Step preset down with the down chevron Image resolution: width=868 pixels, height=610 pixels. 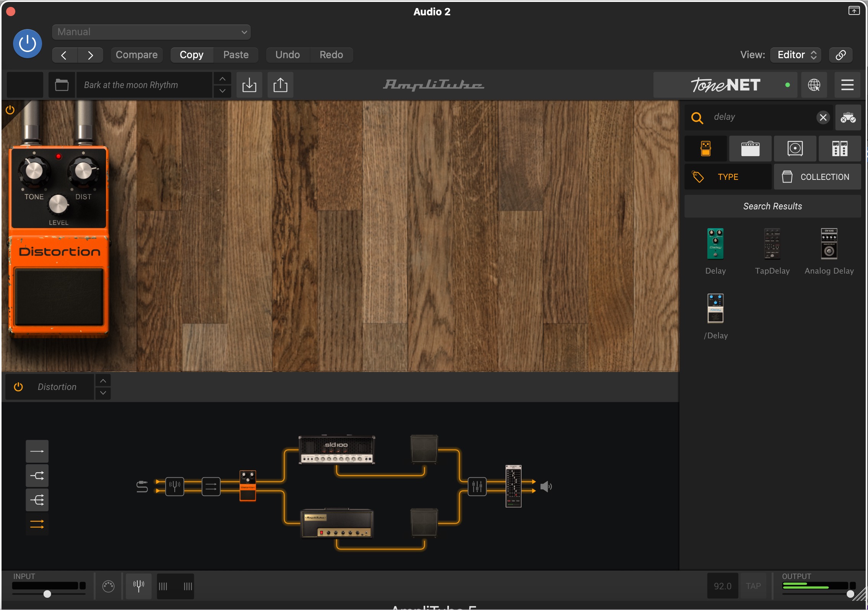(222, 91)
